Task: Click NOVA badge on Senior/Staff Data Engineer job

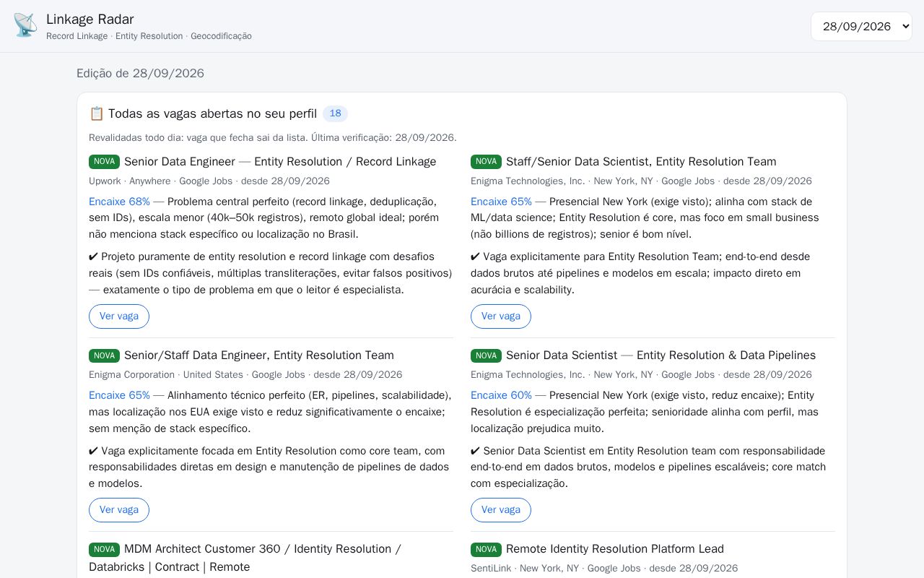Action: [104, 355]
